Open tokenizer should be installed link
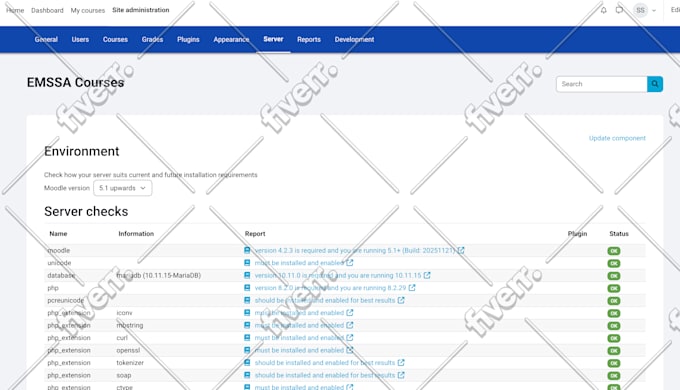This screenshot has width=680, height=390. click(x=325, y=363)
